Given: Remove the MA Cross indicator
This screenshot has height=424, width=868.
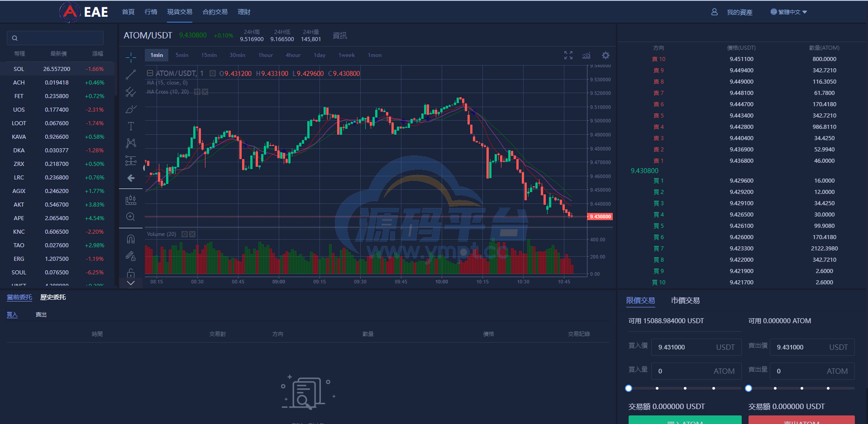Looking at the screenshot, I should tap(205, 92).
